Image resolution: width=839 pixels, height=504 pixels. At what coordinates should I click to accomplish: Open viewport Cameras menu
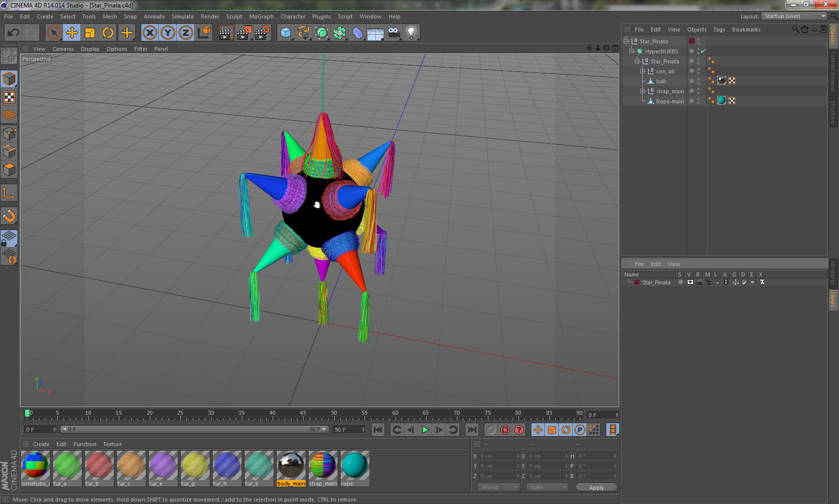[x=63, y=49]
